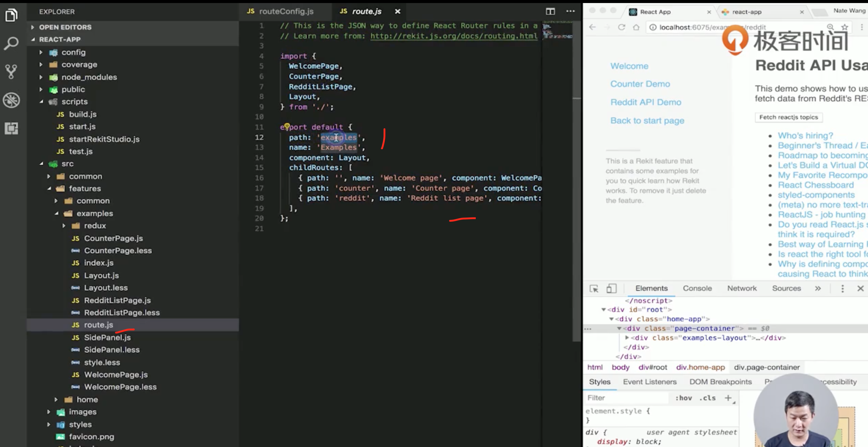Image resolution: width=868 pixels, height=447 pixels.
Task: Open the Debug view icon
Action: point(11,100)
